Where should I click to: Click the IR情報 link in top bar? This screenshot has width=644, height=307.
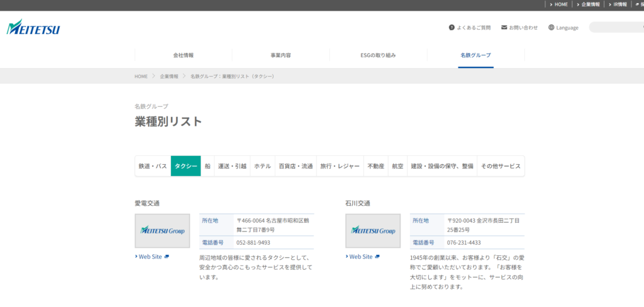[620, 4]
